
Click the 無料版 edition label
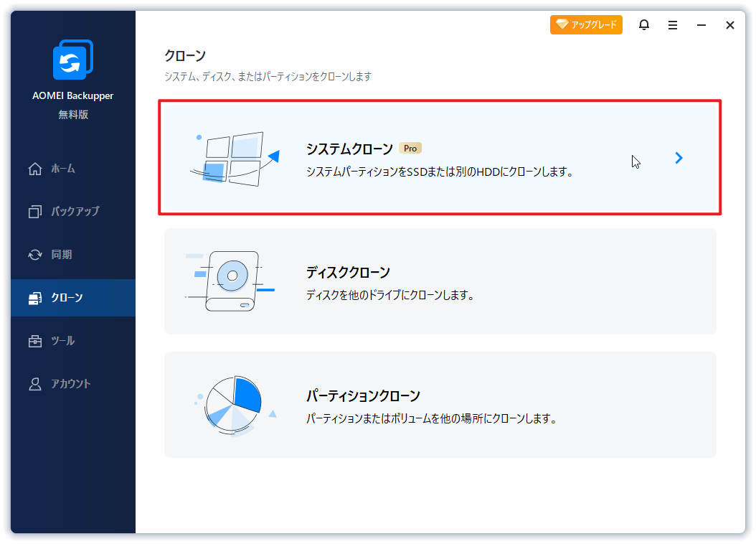(73, 114)
